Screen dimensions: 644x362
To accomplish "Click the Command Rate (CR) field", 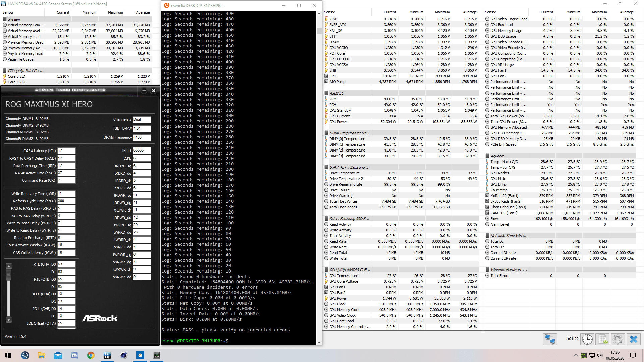I will click(66, 180).
